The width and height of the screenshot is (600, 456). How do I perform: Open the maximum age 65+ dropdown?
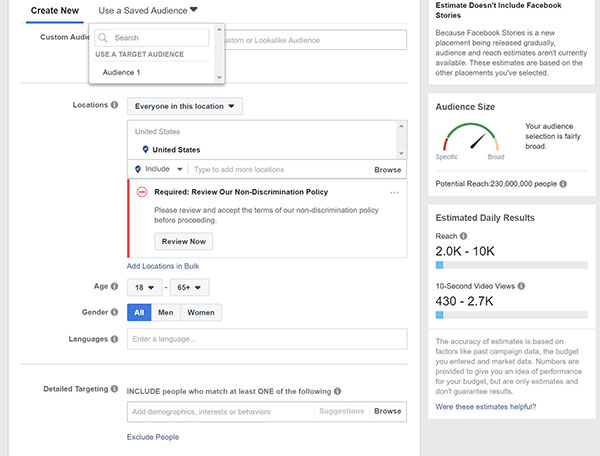pyautogui.click(x=188, y=288)
